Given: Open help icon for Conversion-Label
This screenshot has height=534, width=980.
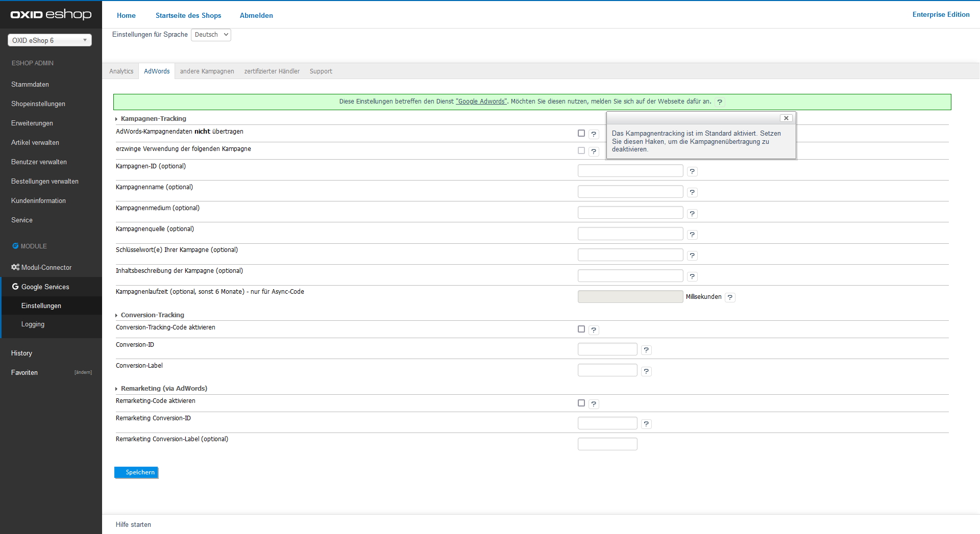Looking at the screenshot, I should (646, 371).
